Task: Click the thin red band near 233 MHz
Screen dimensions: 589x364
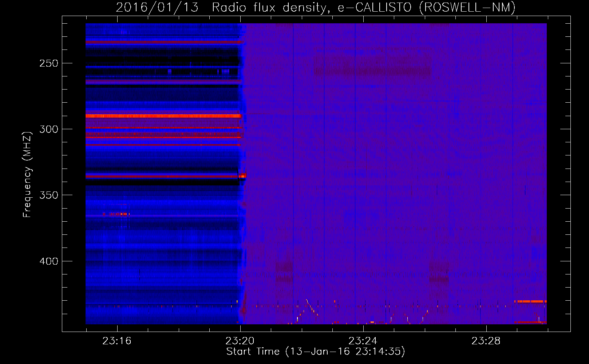Action: point(163,42)
